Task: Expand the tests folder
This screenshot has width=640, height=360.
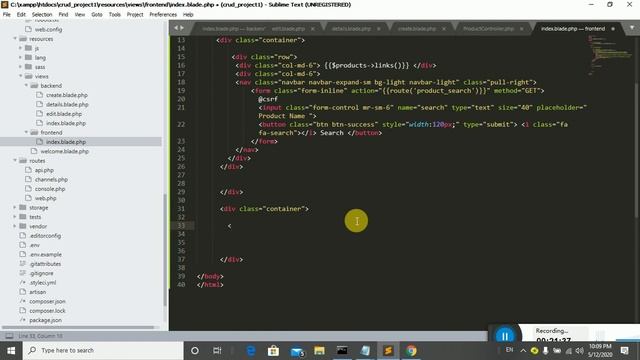Action: pos(15,217)
